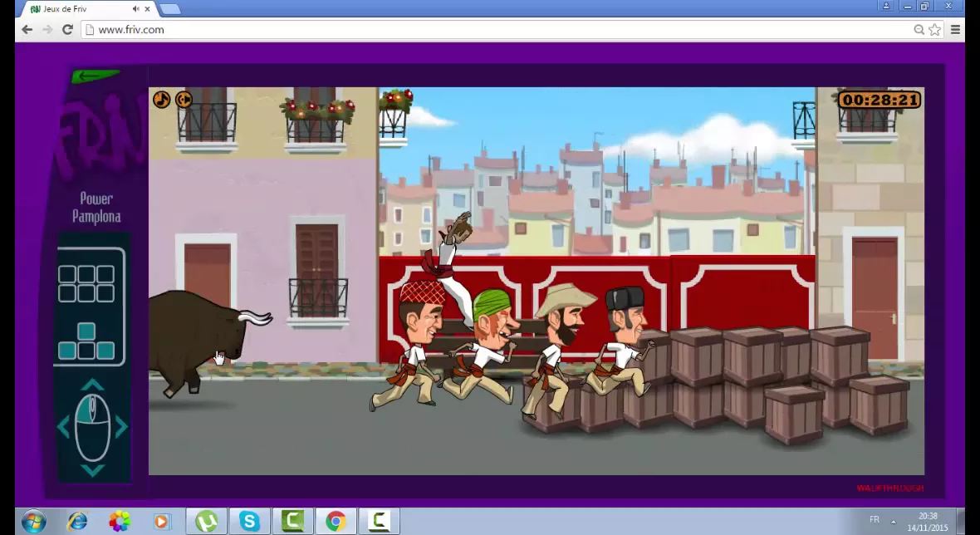Click the Chrome user profile icon
This screenshot has height=535, width=980.
[885, 7]
